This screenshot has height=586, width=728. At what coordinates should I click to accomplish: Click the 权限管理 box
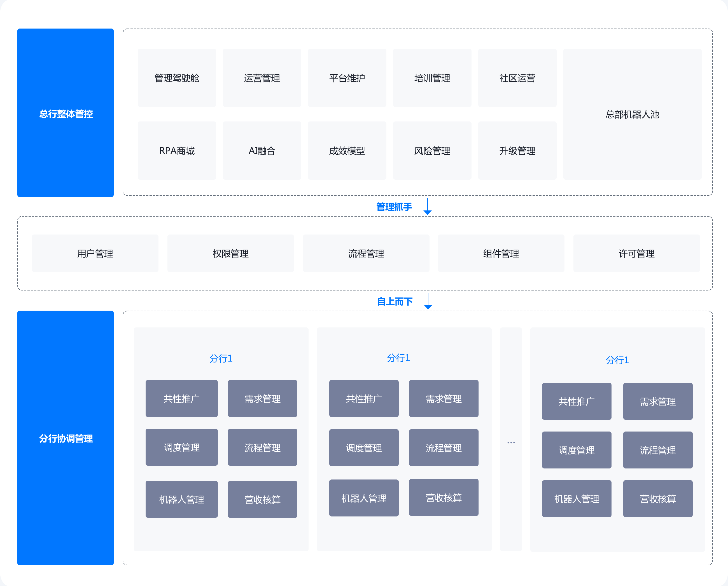click(x=230, y=253)
